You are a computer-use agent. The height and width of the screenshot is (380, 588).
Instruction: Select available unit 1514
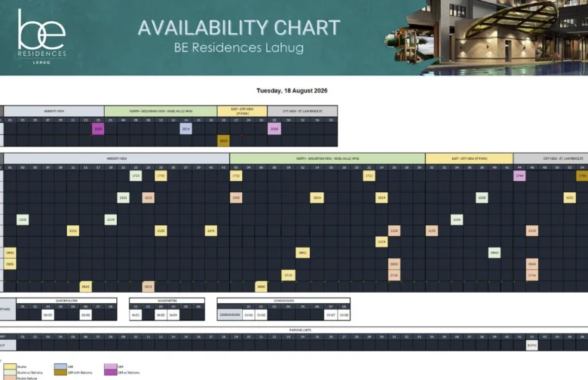(x=318, y=198)
